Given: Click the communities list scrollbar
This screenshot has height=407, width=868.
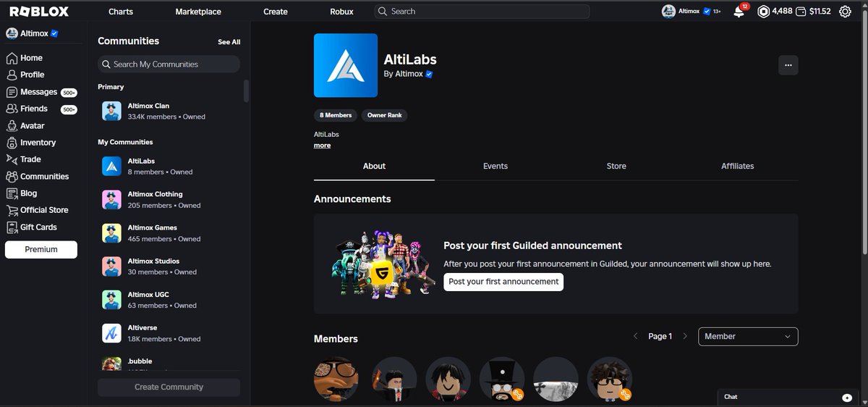Looking at the screenshot, I should tap(246, 91).
